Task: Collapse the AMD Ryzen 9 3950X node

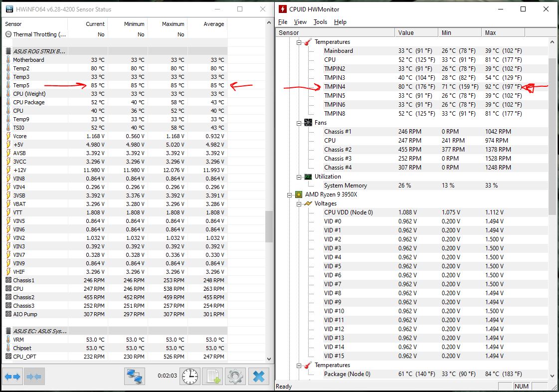Action: tap(290, 195)
